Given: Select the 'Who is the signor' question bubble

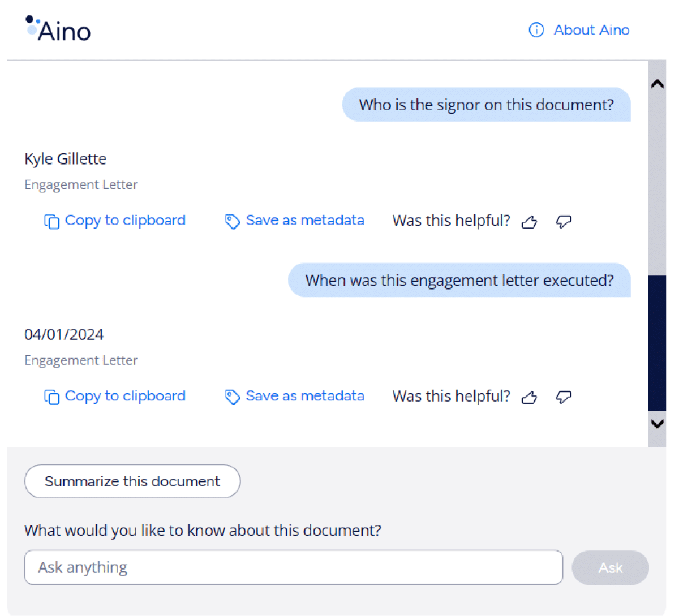Looking at the screenshot, I should (486, 105).
